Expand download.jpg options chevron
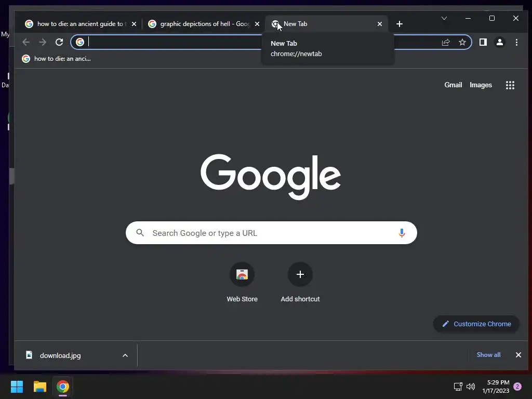The height and width of the screenshot is (399, 532). coord(125,355)
